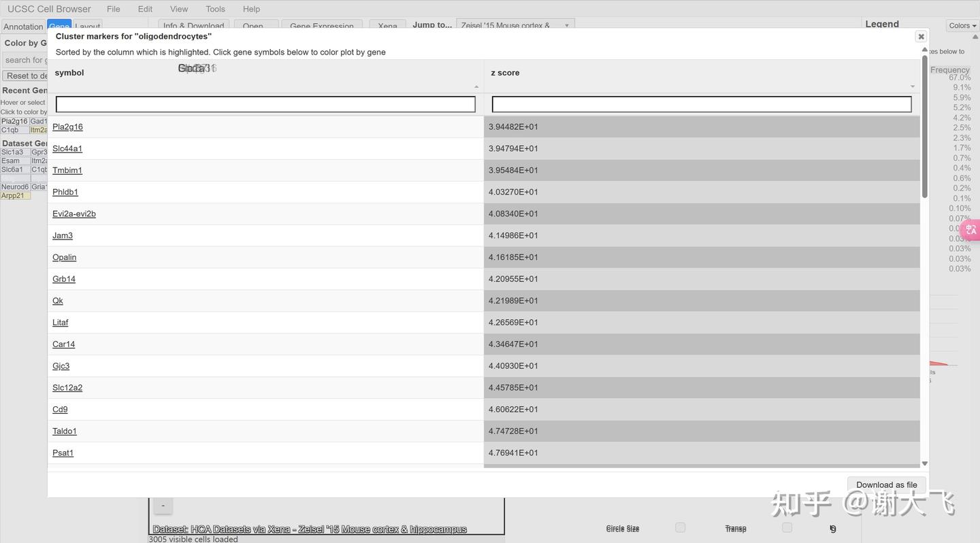Click the up arrow on the Legend scrollbar
The image size is (980, 543).
(x=976, y=37)
